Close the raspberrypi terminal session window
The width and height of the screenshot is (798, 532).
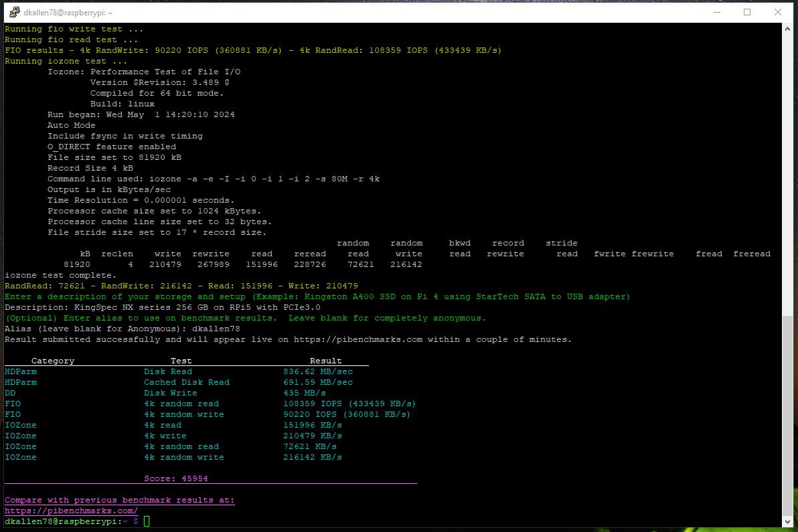pos(778,12)
